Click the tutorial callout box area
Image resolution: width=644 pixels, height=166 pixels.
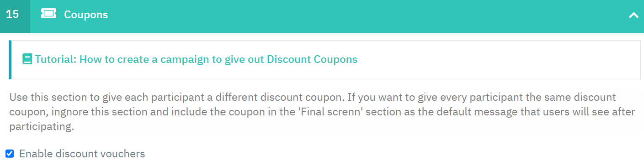(x=325, y=60)
